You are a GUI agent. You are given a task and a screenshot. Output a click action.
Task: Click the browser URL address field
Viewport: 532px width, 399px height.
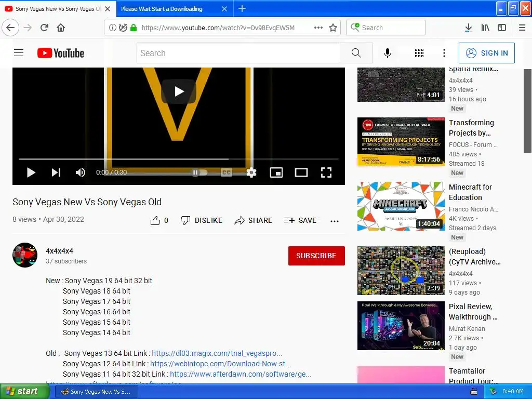coord(218,28)
